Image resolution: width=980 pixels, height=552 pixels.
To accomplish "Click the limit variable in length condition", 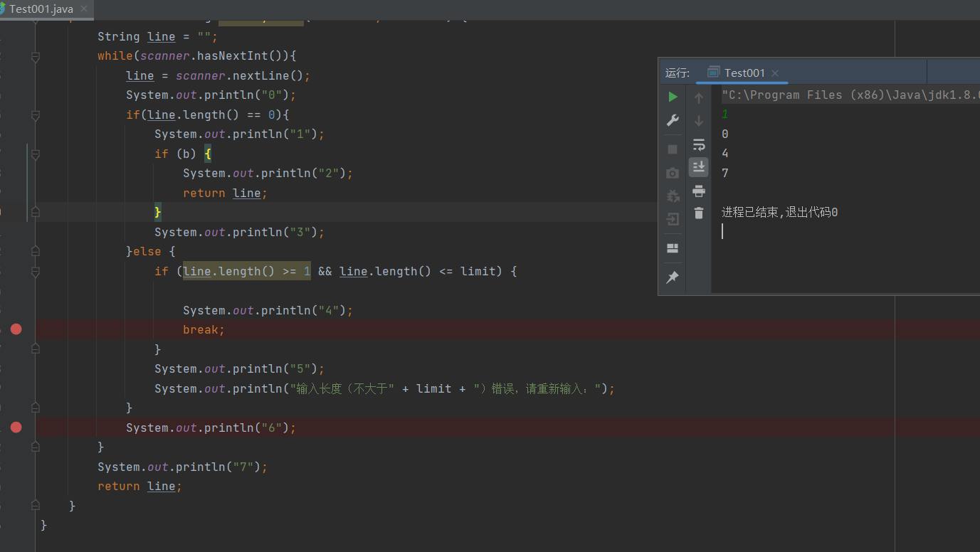I will click(x=478, y=272).
